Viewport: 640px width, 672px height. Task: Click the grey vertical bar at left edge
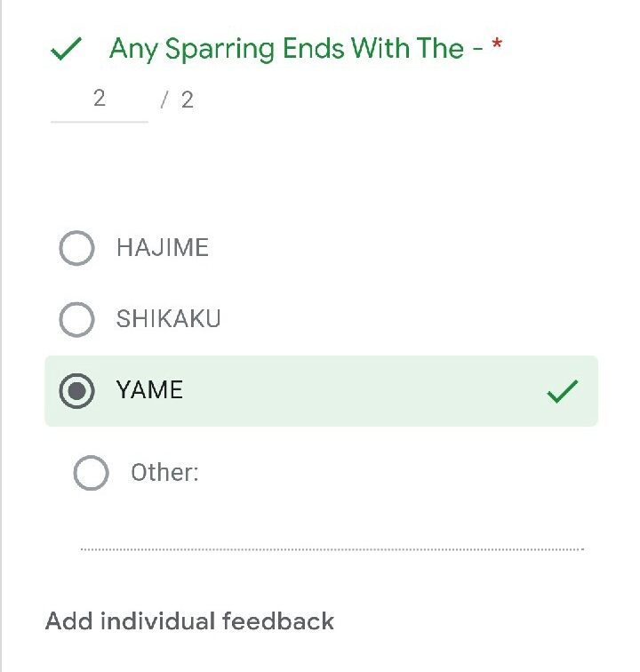pyautogui.click(x=2, y=356)
